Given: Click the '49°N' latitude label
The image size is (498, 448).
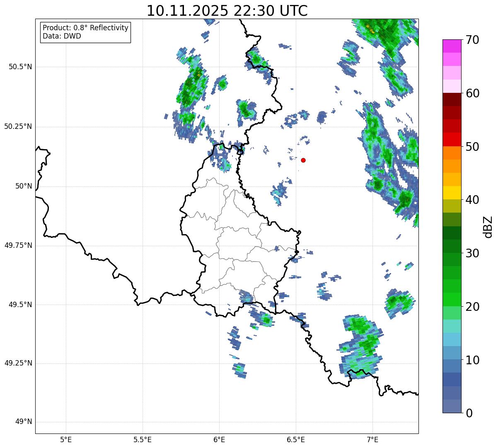Looking at the screenshot, I should click(24, 422).
